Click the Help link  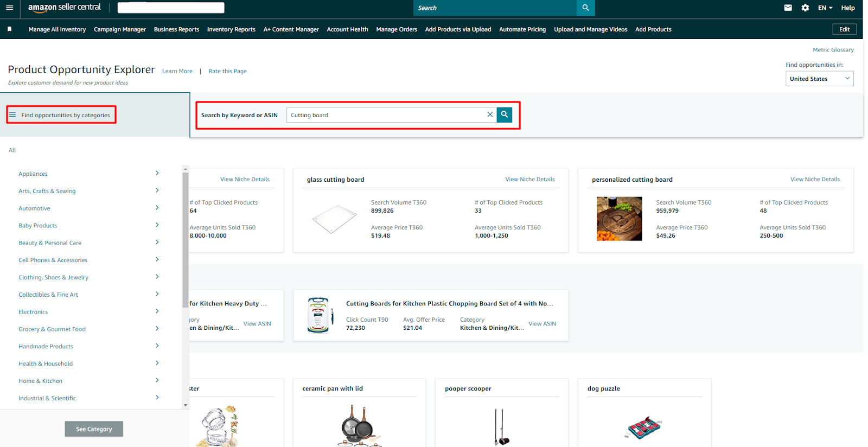click(x=848, y=8)
